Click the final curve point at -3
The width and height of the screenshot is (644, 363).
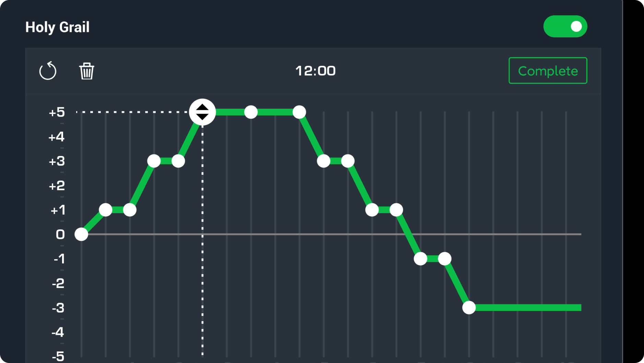coord(469,307)
